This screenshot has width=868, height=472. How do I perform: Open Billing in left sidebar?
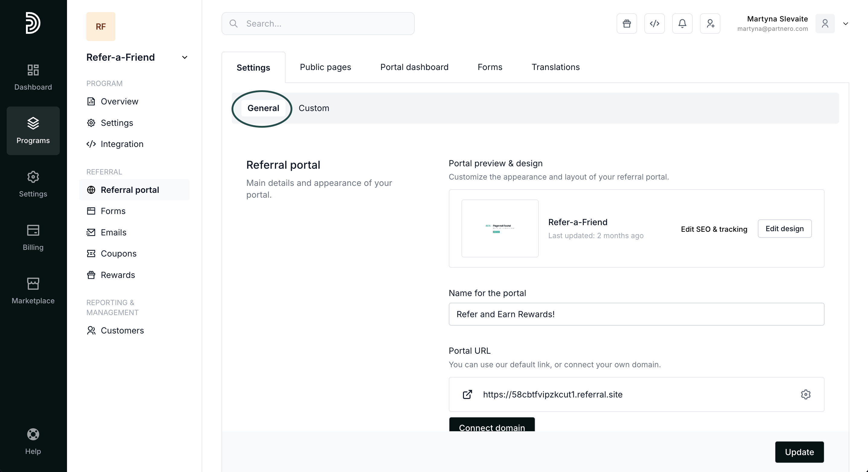click(x=33, y=237)
